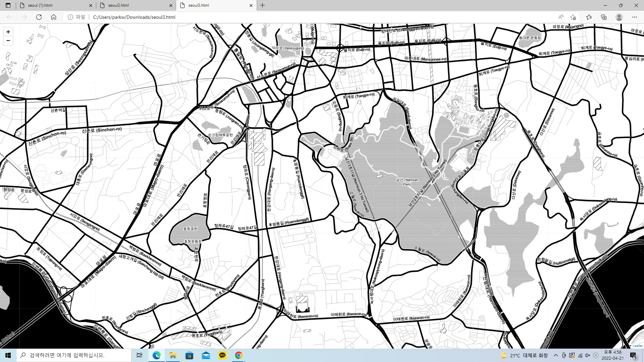The width and height of the screenshot is (644, 362).
Task: Open the Collections panel
Action: (x=604, y=17)
